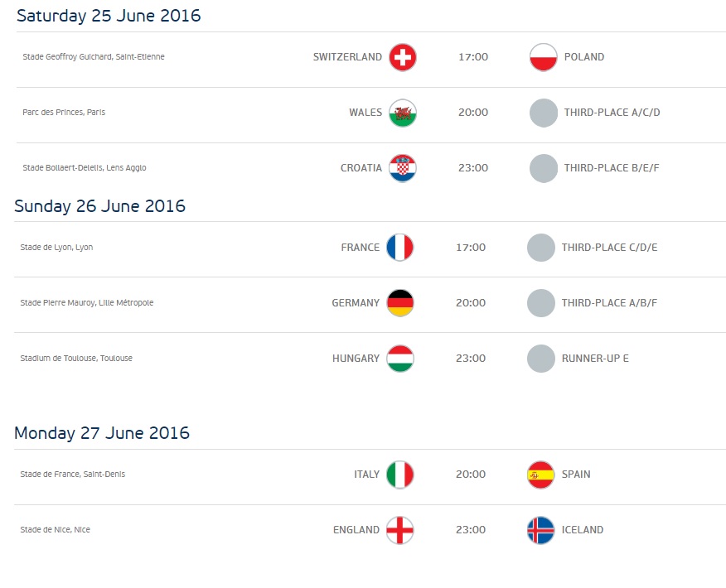Select the 23:00 England vs Iceland time
726x588 pixels.
(x=471, y=530)
